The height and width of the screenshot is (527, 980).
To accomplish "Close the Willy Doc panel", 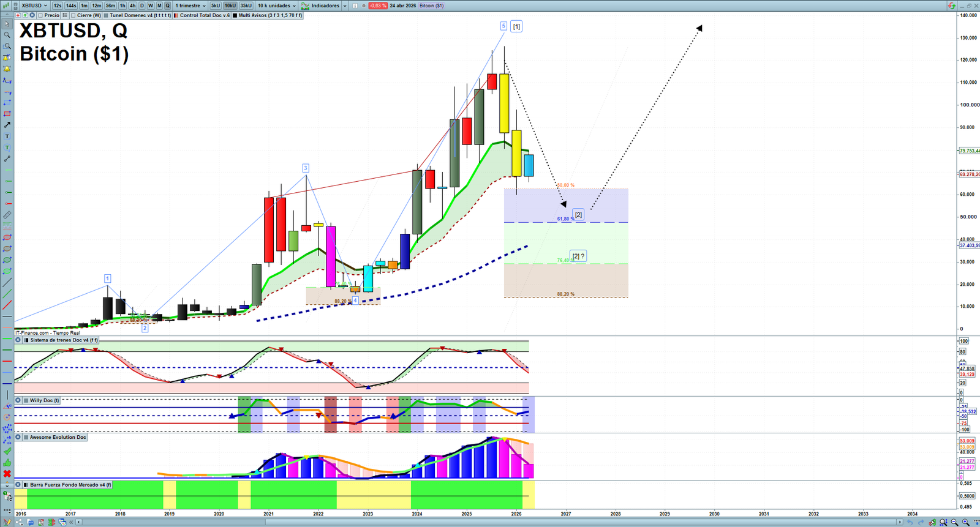I will click(18, 400).
